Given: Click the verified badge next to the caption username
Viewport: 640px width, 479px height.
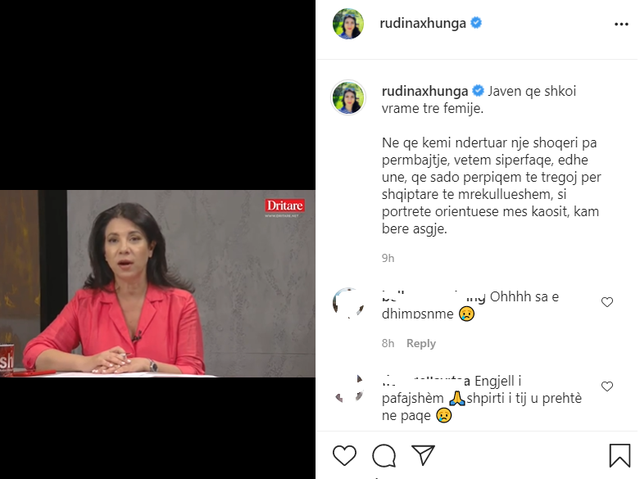Looking at the screenshot, I should click(478, 91).
